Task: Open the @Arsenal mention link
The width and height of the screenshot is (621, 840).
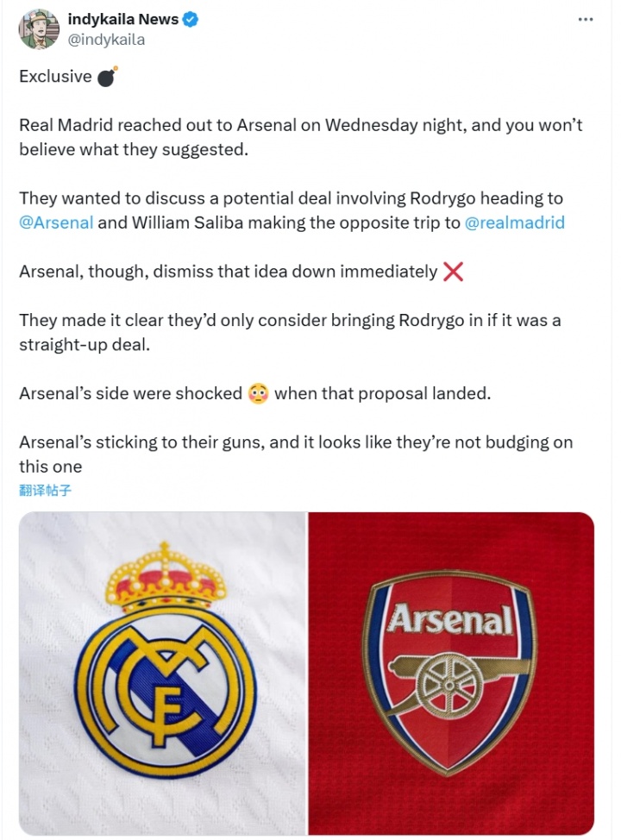Action: 56,223
